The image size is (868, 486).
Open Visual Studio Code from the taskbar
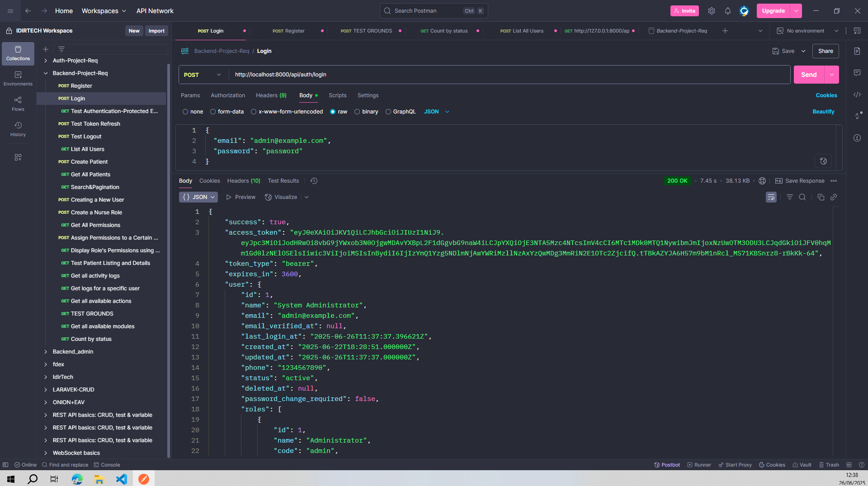122,479
